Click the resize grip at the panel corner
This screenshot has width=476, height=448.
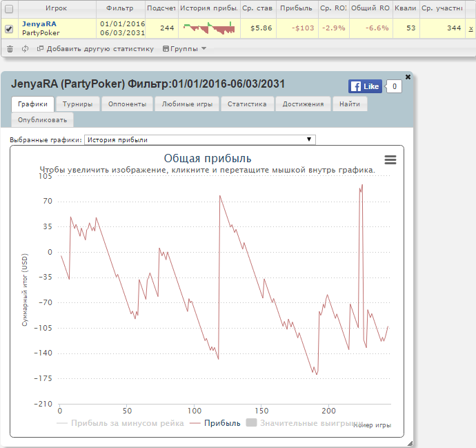[410, 444]
